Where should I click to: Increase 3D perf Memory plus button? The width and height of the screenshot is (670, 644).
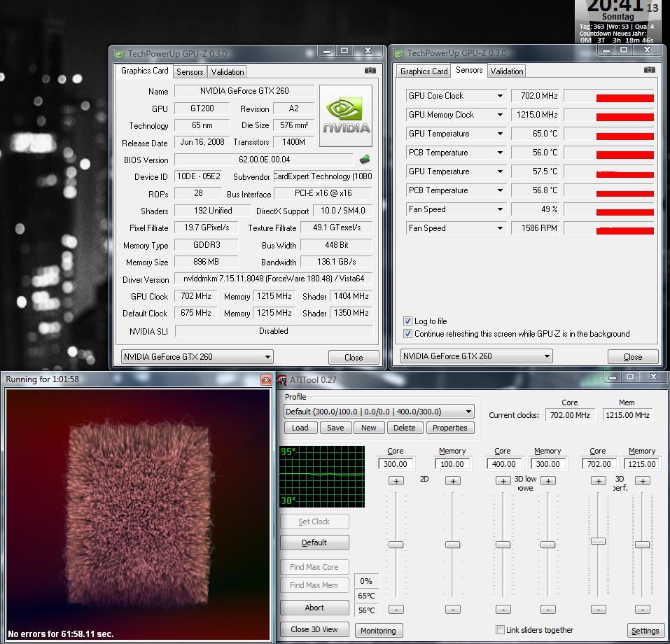(643, 481)
